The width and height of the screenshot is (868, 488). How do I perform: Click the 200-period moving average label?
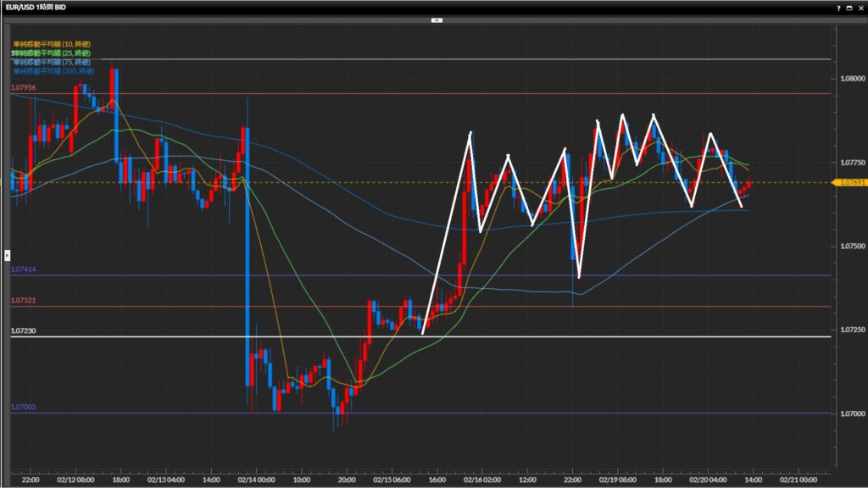pos(53,71)
